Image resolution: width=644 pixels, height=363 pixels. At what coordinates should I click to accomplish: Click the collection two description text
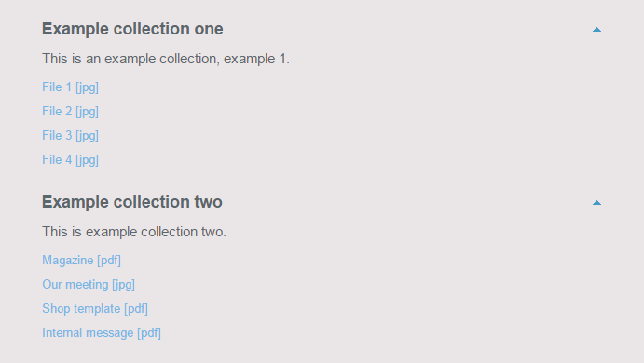point(134,232)
